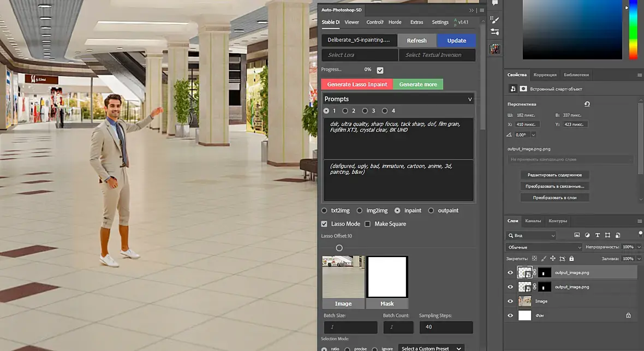Select prompt preset radio 3
This screenshot has height=351, width=644.
point(365,111)
